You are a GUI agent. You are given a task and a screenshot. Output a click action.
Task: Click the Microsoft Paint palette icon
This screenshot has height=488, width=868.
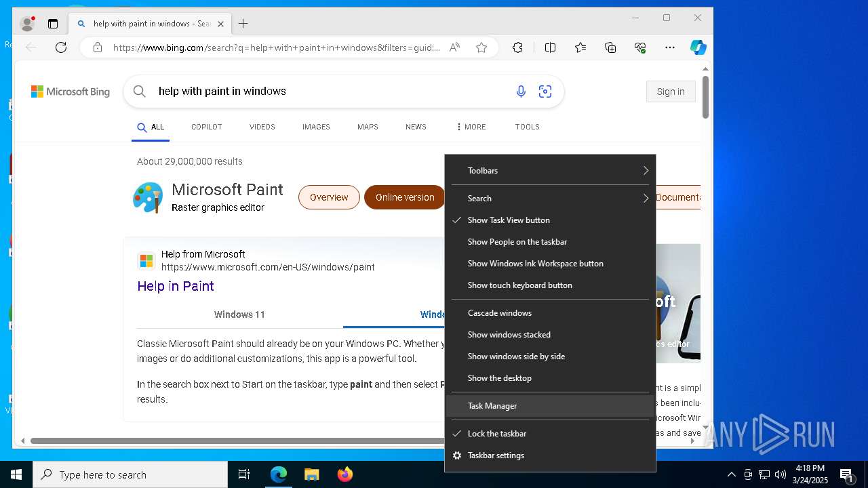pos(148,197)
